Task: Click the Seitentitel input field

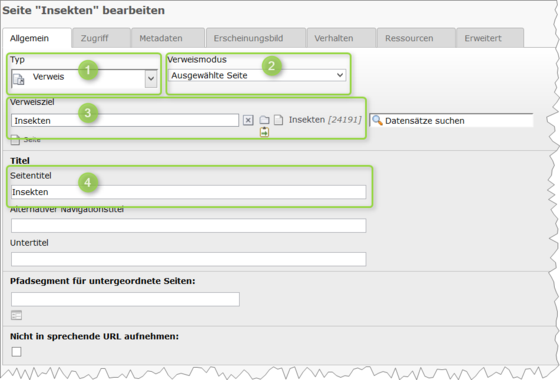Action: (x=189, y=192)
